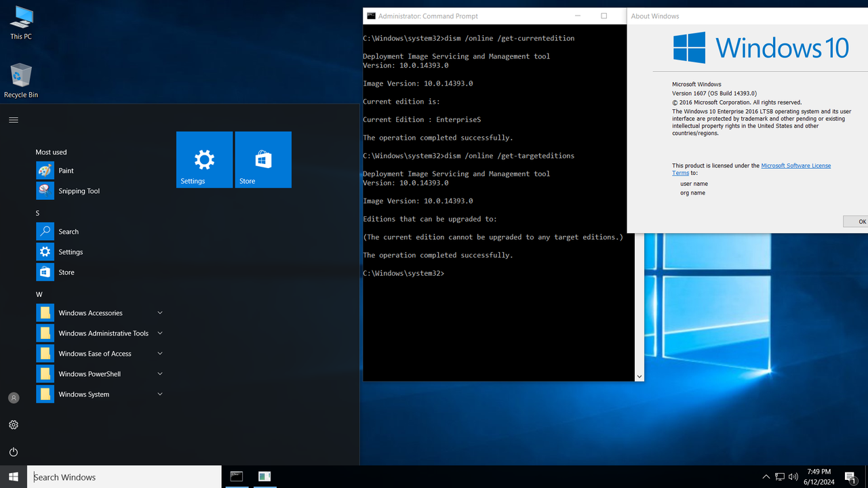Launch Snipping Tool from Most used
The height and width of the screenshot is (488, 868).
tap(100, 191)
